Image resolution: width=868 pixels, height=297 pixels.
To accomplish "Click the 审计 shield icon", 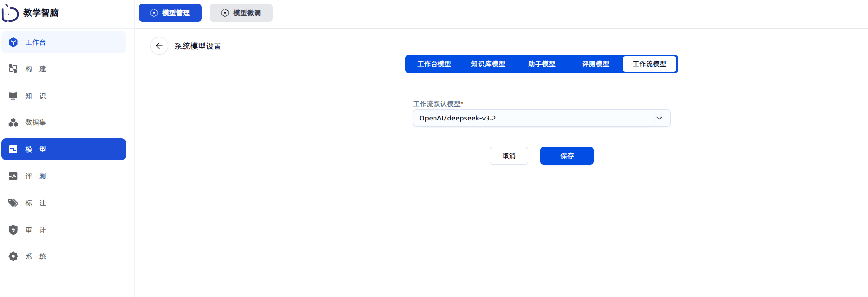I will 13,230.
